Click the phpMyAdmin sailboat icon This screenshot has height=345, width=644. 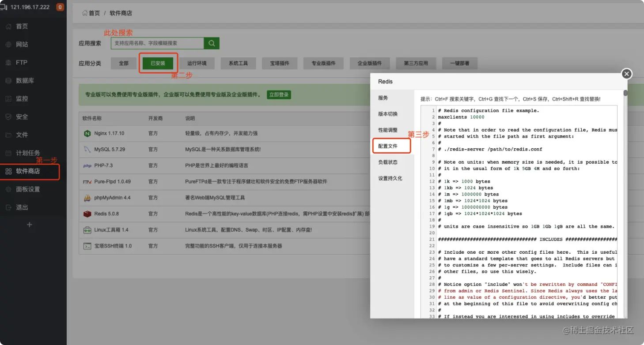click(x=87, y=198)
